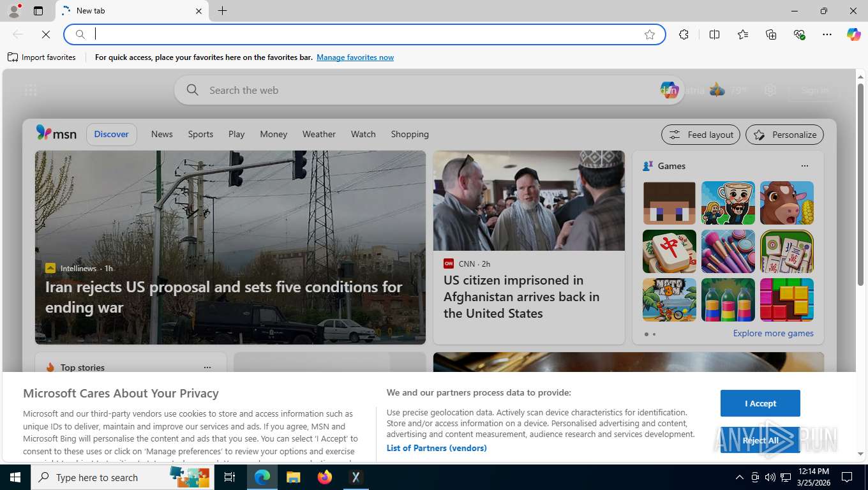
Task: Open Top stories more options menu
Action: 207,367
